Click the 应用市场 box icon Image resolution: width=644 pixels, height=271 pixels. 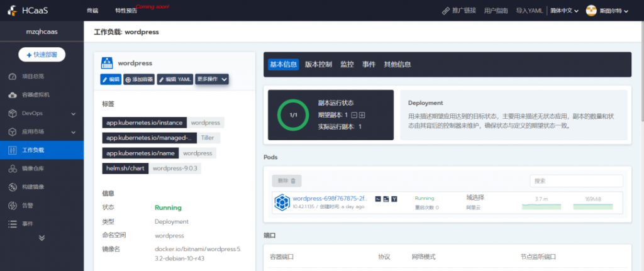[13, 132]
